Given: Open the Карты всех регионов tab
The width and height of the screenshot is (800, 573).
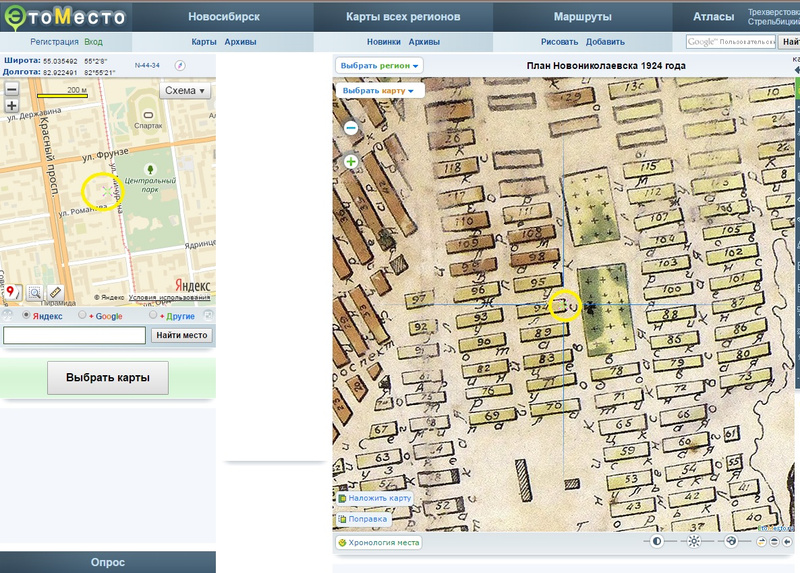Looking at the screenshot, I should (403, 17).
